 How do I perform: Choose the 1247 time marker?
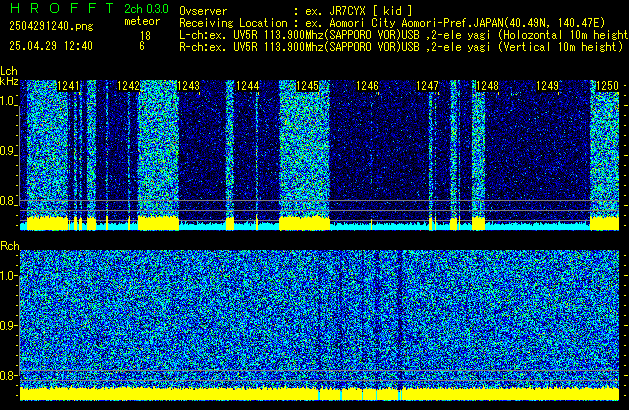coord(427,86)
